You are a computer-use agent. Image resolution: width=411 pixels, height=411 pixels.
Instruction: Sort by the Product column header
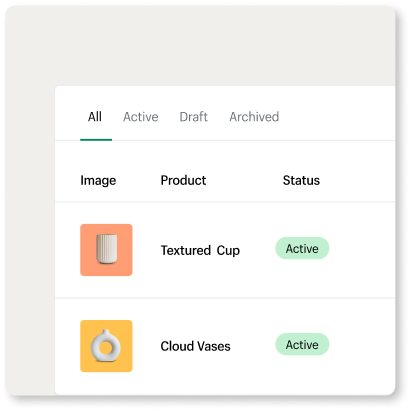[x=183, y=180]
